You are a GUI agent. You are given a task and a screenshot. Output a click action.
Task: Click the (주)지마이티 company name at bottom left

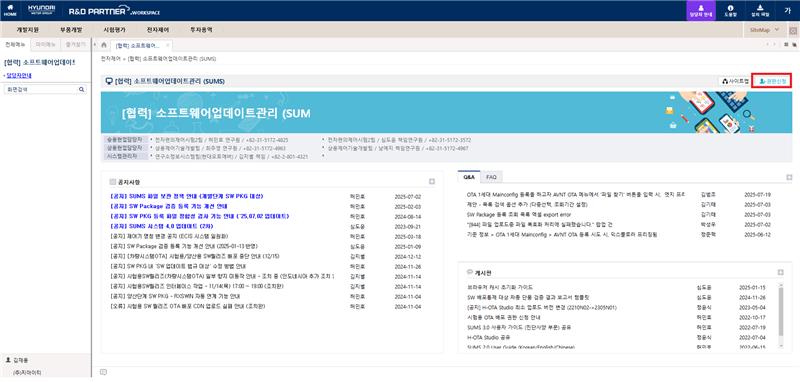[28, 372]
